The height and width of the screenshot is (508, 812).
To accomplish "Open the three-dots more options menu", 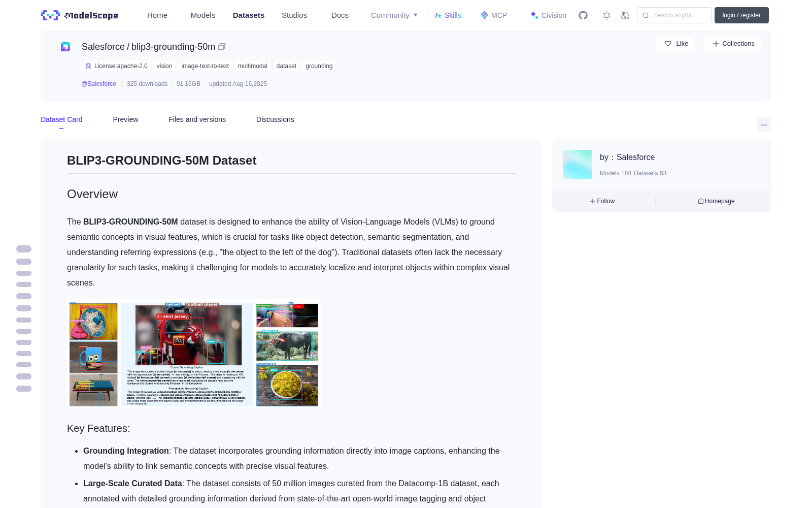I will pyautogui.click(x=764, y=124).
